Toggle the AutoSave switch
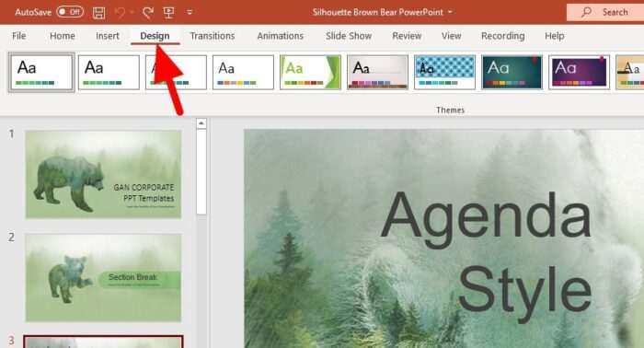 click(x=70, y=12)
